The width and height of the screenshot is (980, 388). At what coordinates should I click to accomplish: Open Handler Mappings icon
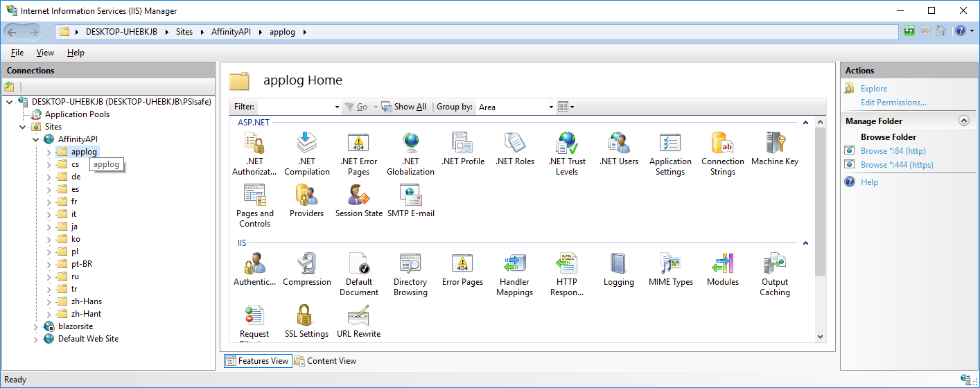point(514,267)
